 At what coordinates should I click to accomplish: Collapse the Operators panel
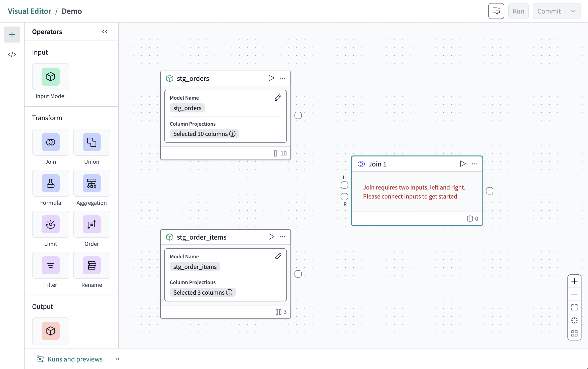tap(105, 32)
